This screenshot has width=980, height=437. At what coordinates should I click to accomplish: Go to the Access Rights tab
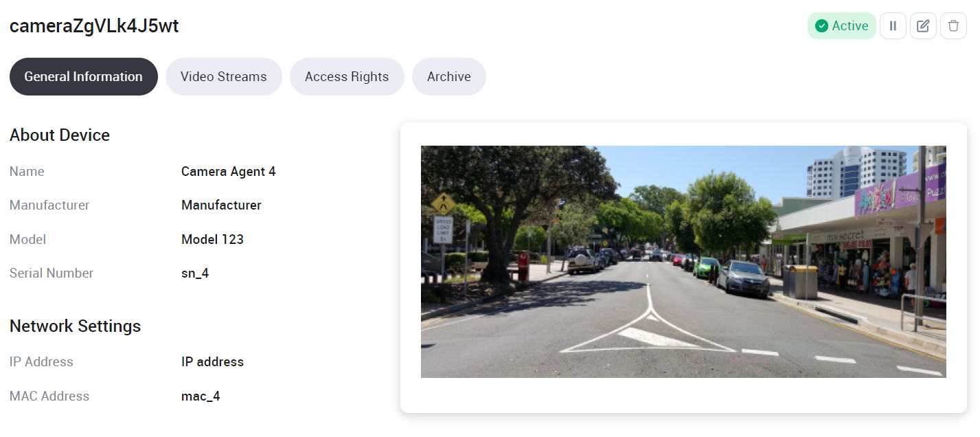[347, 77]
